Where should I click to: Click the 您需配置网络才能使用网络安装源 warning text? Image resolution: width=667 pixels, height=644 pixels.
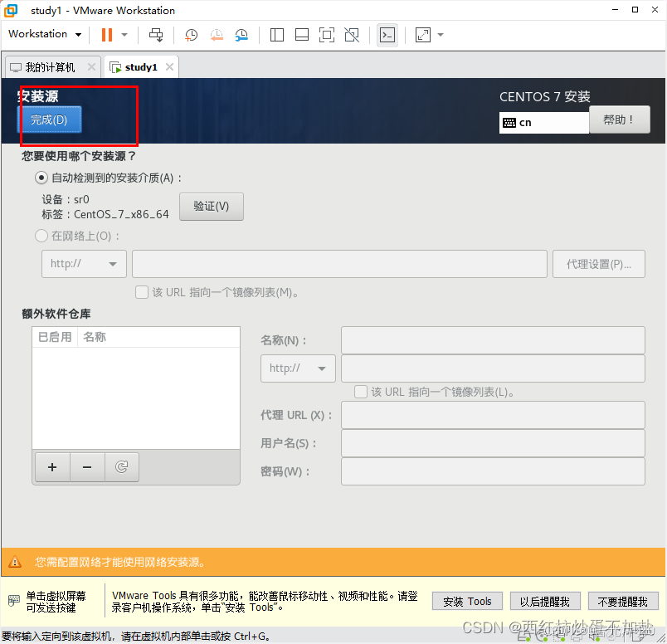point(120,562)
